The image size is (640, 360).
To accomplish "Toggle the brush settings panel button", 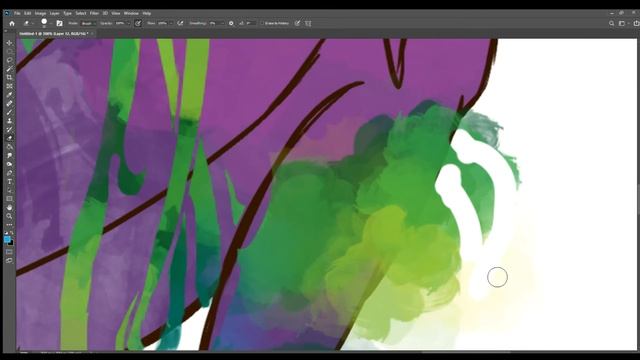I will click(59, 24).
